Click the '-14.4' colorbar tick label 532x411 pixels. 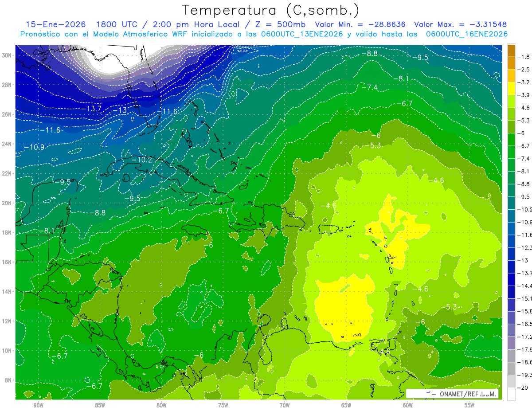pos(525,286)
